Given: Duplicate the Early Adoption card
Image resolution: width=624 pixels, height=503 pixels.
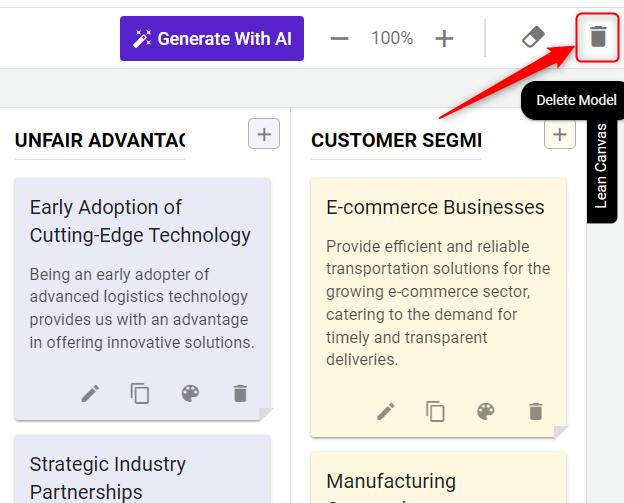Looking at the screenshot, I should tap(140, 394).
